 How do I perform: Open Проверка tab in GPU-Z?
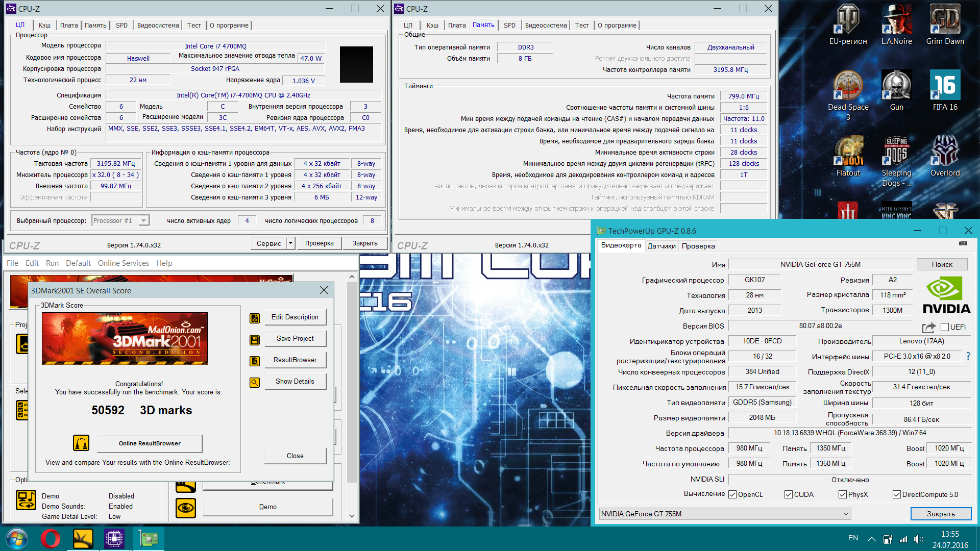[698, 246]
